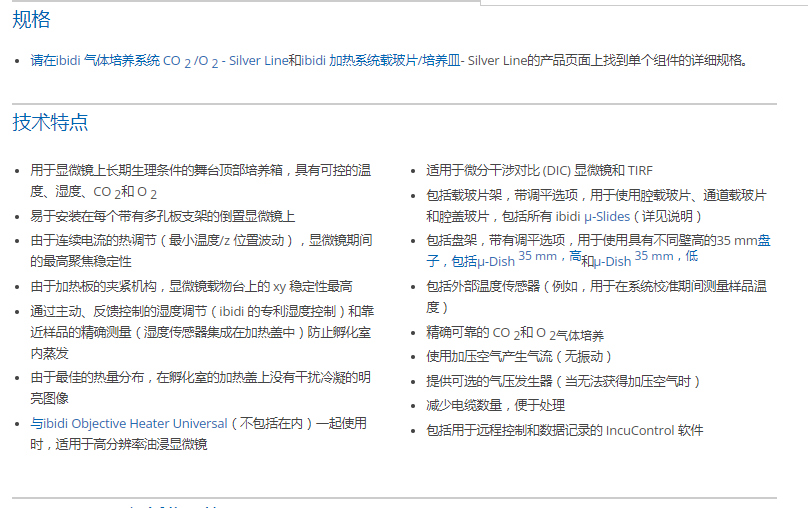Click the bullet 减少电缆数量，便于处理
This screenshot has height=508, width=808.
coord(495,405)
